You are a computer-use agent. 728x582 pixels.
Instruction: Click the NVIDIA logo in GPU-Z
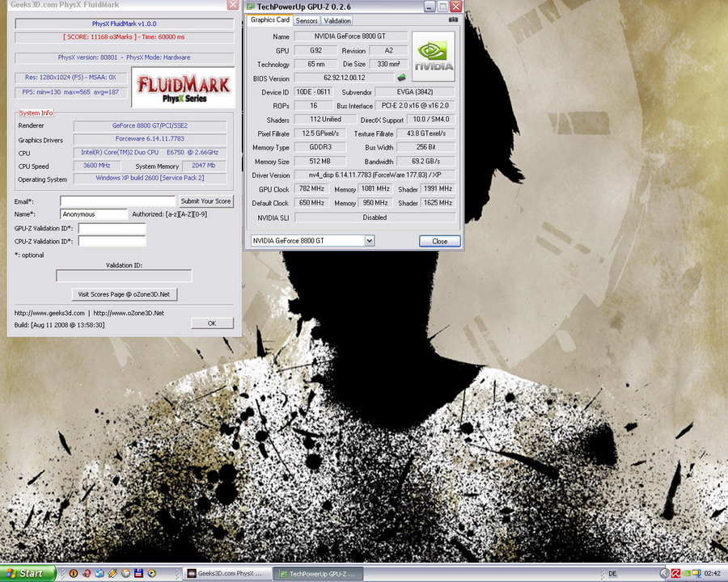(x=434, y=56)
